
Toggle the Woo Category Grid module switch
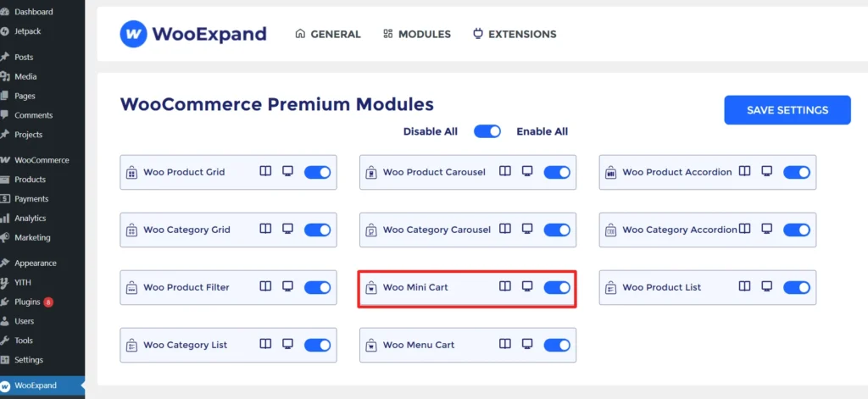pyautogui.click(x=318, y=230)
